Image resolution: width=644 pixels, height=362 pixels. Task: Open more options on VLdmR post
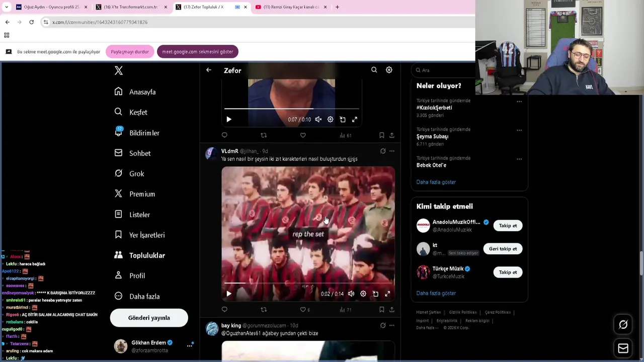tap(392, 151)
